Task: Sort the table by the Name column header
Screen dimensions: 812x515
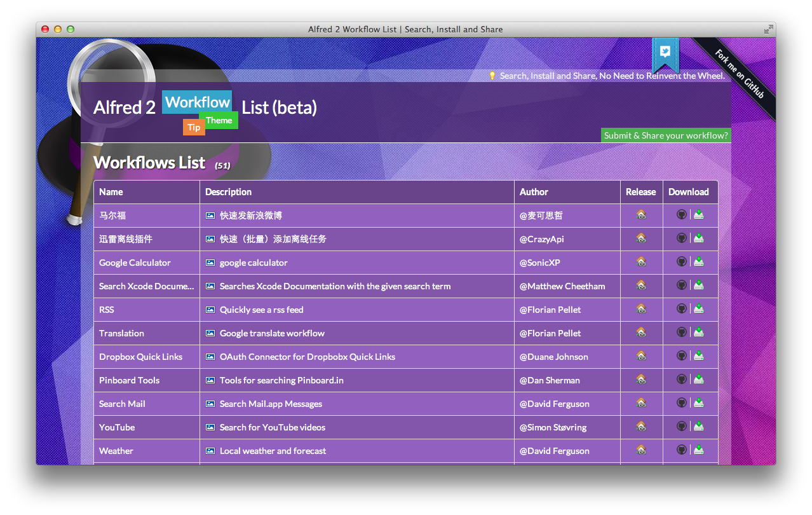Action: point(111,191)
